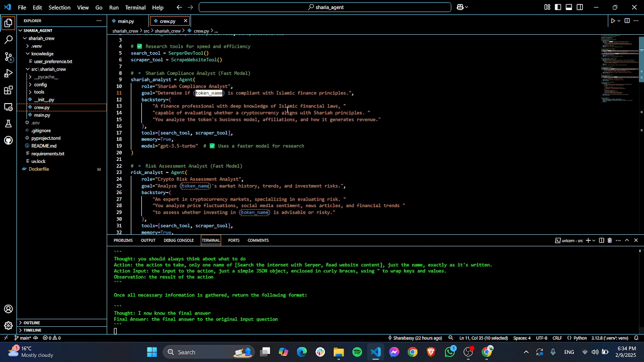Open Explorer Views and More Actions ellipsis
Image resolution: width=644 pixels, height=362 pixels.
[x=99, y=21]
